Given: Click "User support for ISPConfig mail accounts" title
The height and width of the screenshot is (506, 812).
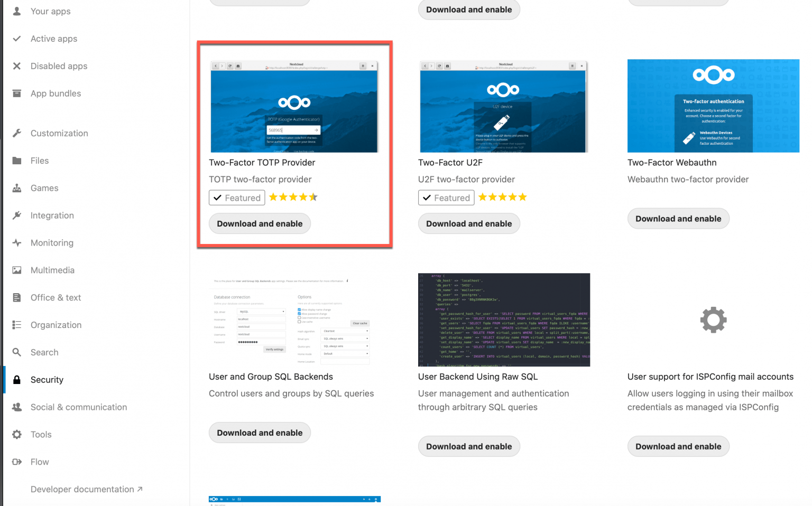Looking at the screenshot, I should (x=710, y=377).
